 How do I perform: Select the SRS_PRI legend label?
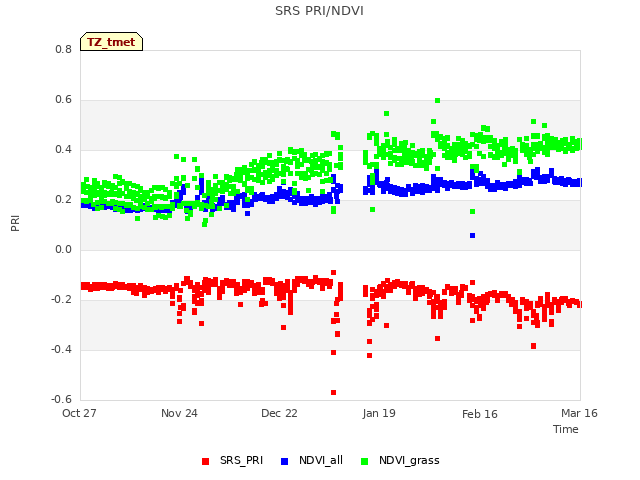click(241, 460)
